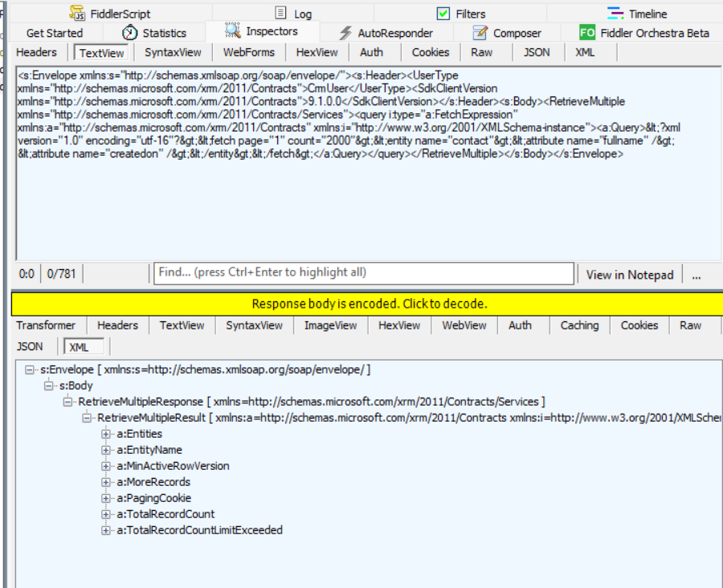Click the Statistics stopwatch icon
The width and height of the screenshot is (723, 588).
click(x=129, y=33)
